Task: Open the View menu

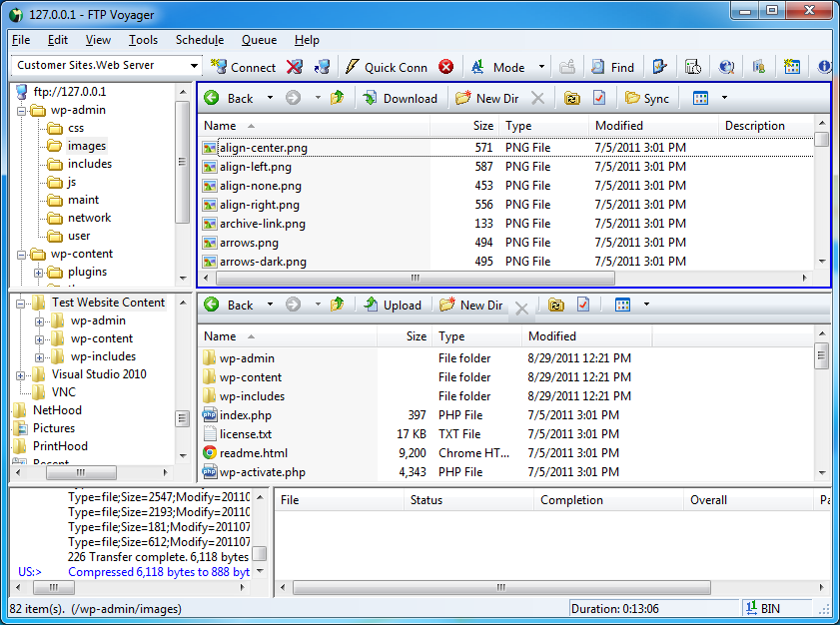Action: tap(98, 40)
